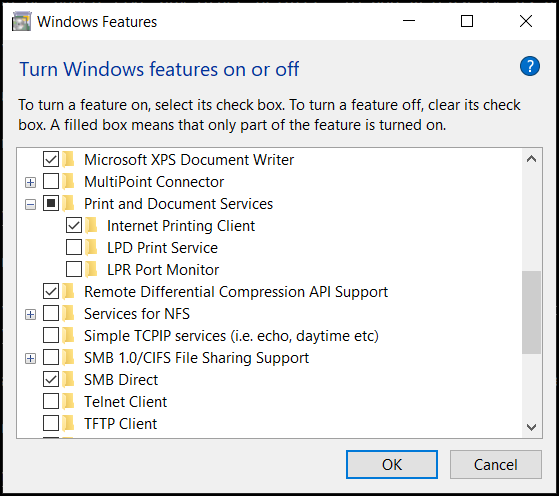Check the Services for NFS box
The image size is (559, 496).
click(51, 314)
